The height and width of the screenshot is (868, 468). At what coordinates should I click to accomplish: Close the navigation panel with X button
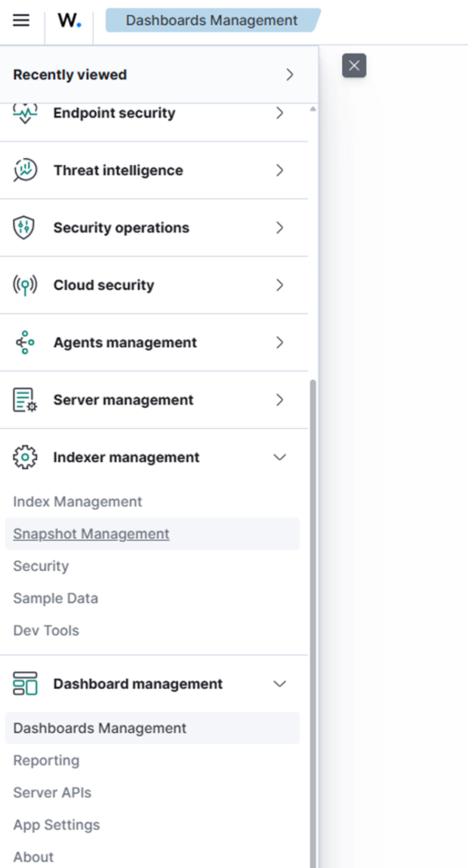[x=354, y=66]
